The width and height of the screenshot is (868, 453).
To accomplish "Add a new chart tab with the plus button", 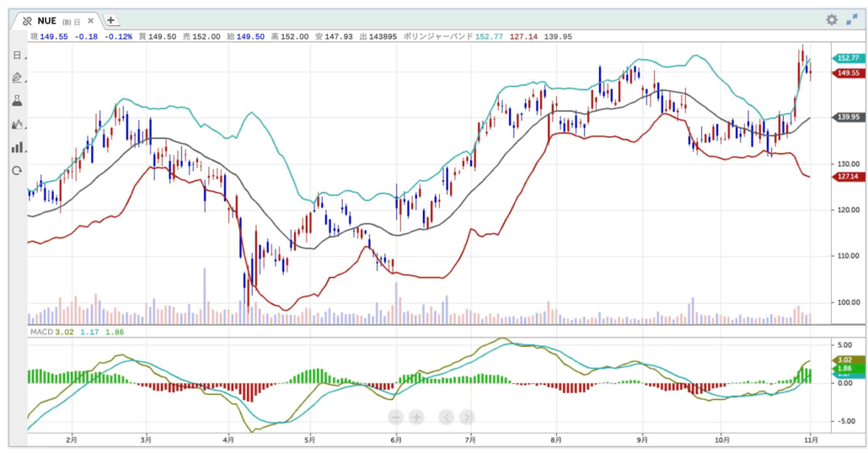I will tap(111, 20).
